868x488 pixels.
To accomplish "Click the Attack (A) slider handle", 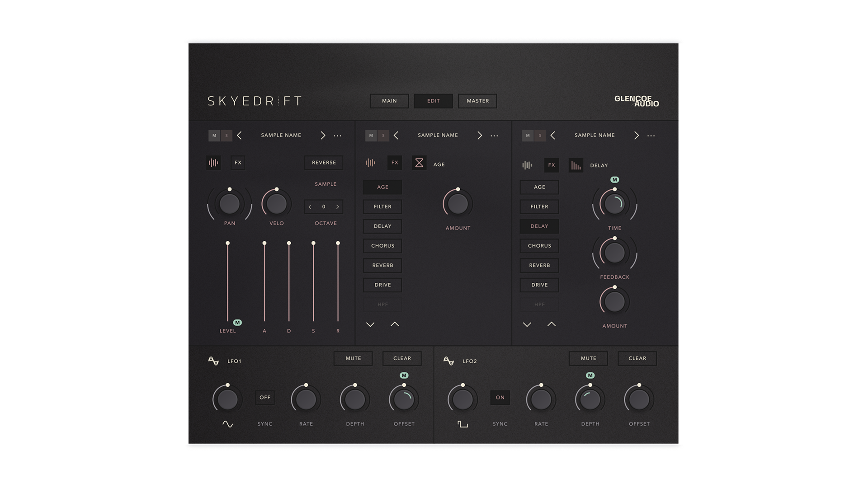I will tap(264, 243).
